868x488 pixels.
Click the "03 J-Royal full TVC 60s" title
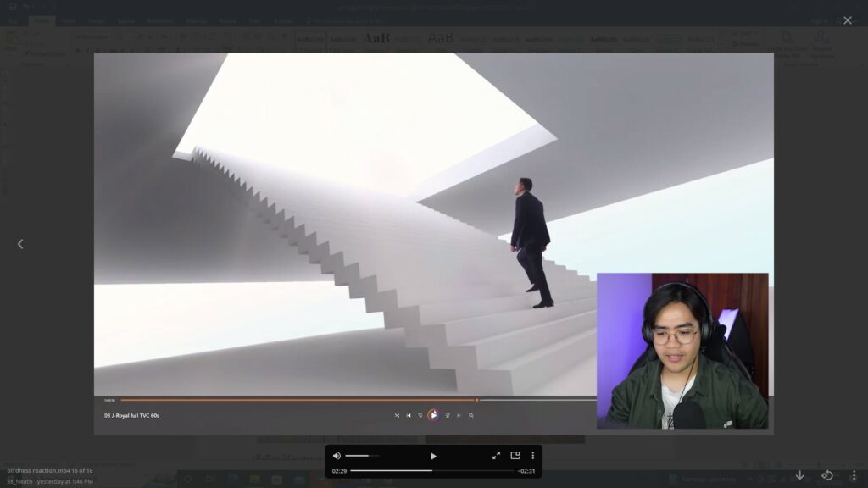pos(131,415)
